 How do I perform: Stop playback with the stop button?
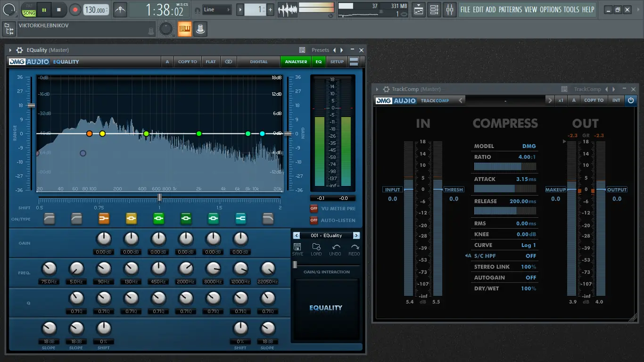click(x=59, y=9)
